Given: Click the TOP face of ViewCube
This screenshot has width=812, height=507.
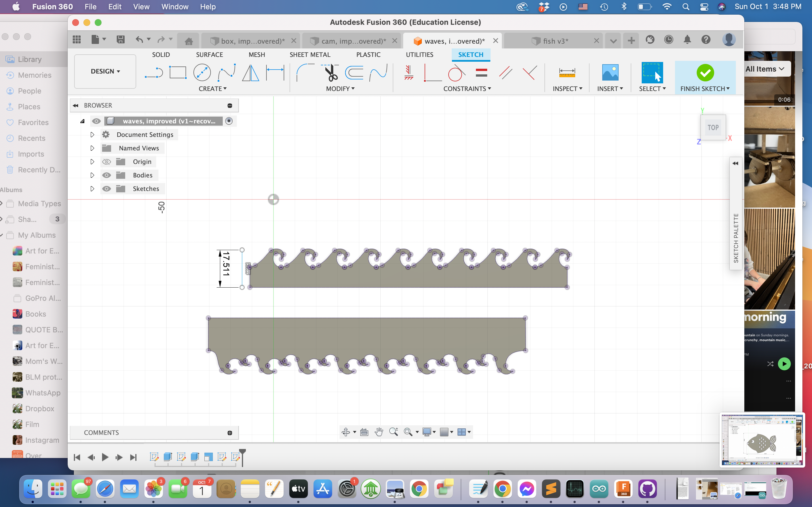Looking at the screenshot, I should pos(713,127).
